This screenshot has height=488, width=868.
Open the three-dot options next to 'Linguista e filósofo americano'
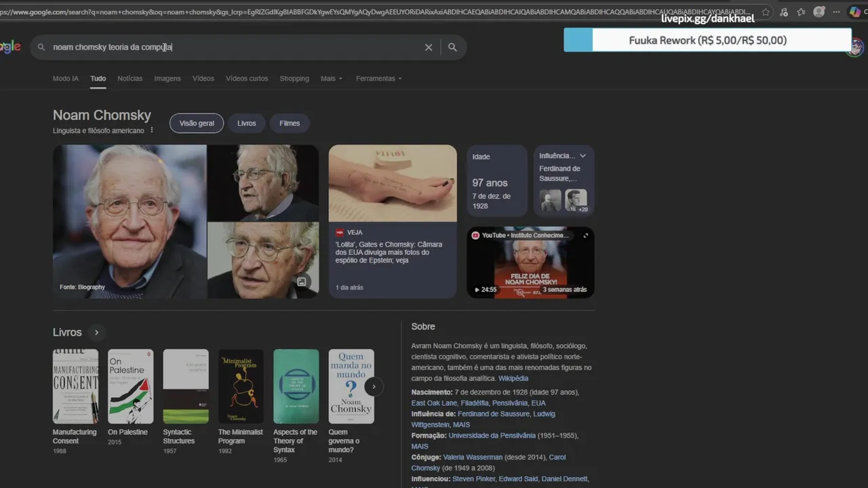pos(152,130)
